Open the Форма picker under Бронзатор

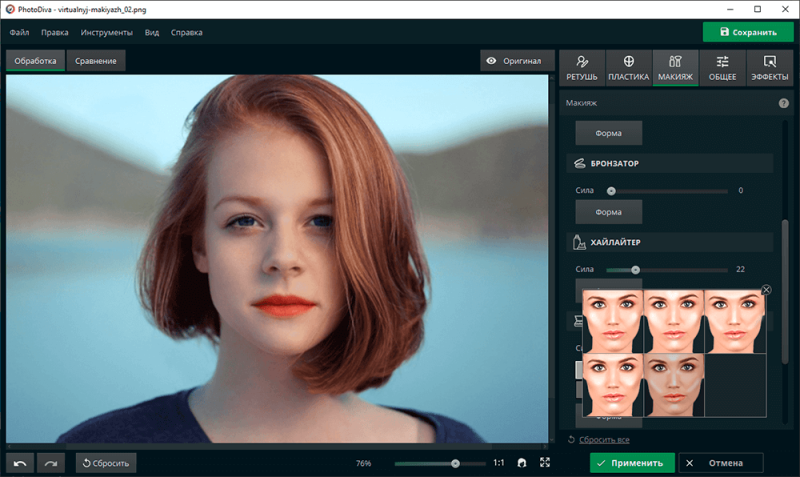(x=608, y=212)
